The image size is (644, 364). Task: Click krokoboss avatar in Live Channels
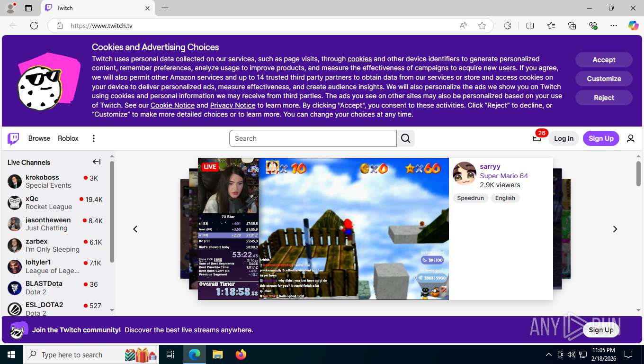pyautogui.click(x=15, y=181)
